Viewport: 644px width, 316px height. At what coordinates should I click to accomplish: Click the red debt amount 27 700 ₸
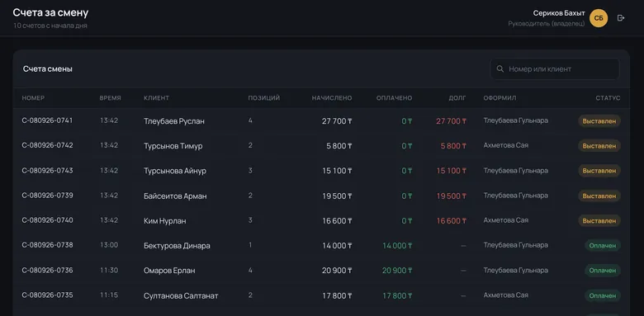click(451, 121)
